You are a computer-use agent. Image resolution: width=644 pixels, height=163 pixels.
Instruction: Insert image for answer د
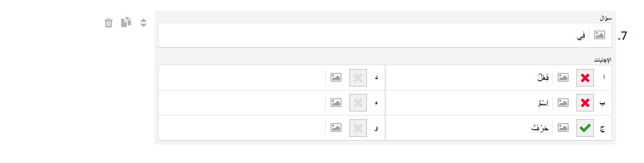[336, 78]
